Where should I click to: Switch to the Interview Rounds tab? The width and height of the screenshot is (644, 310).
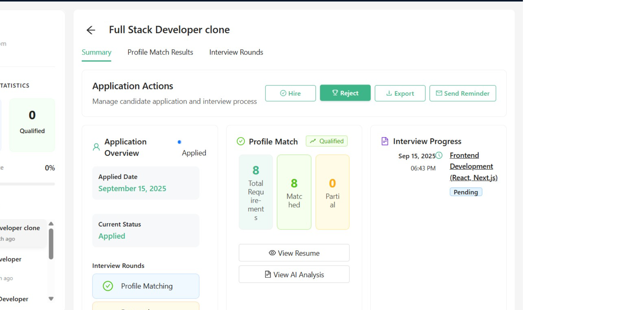pyautogui.click(x=236, y=52)
